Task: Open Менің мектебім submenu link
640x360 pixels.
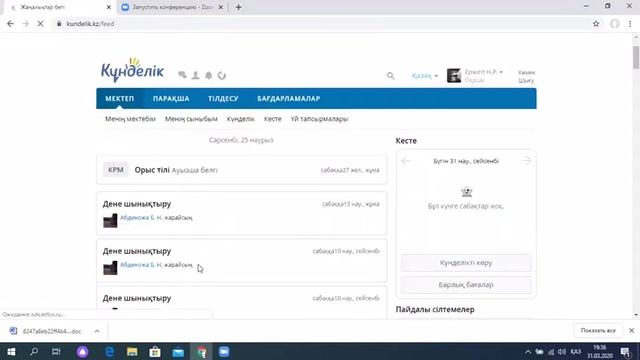Action: [130, 119]
